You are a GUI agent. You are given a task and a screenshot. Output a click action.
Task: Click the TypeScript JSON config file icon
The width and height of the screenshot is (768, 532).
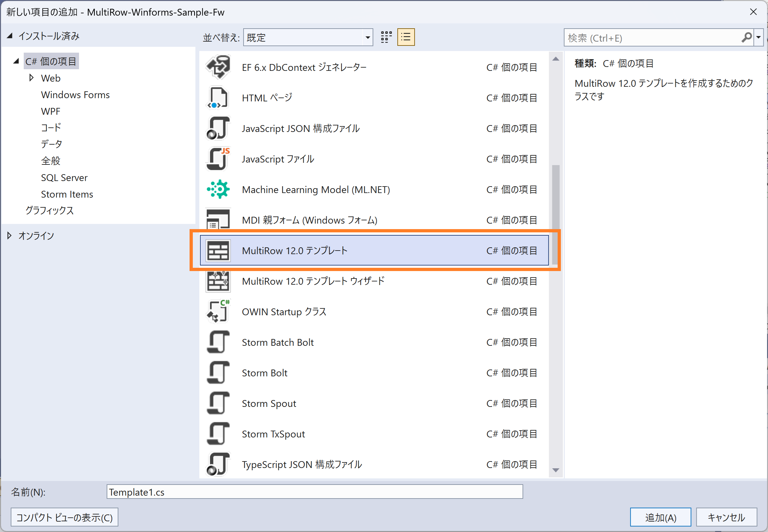(x=218, y=464)
